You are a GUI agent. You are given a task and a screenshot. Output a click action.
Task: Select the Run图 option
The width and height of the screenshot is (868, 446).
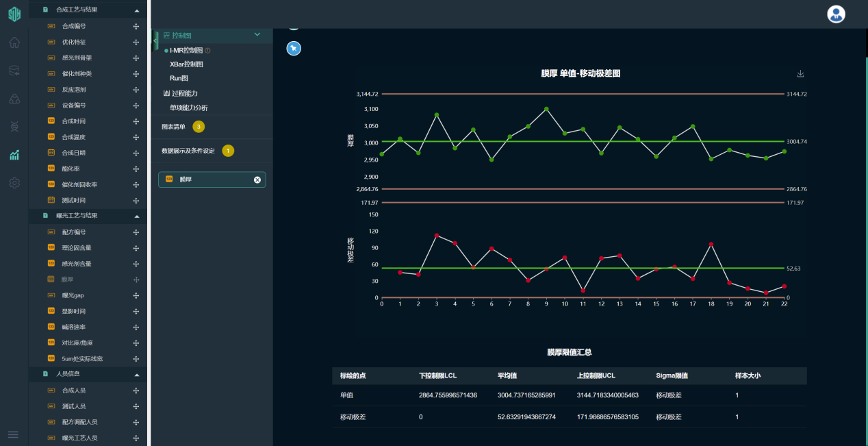pyautogui.click(x=179, y=78)
